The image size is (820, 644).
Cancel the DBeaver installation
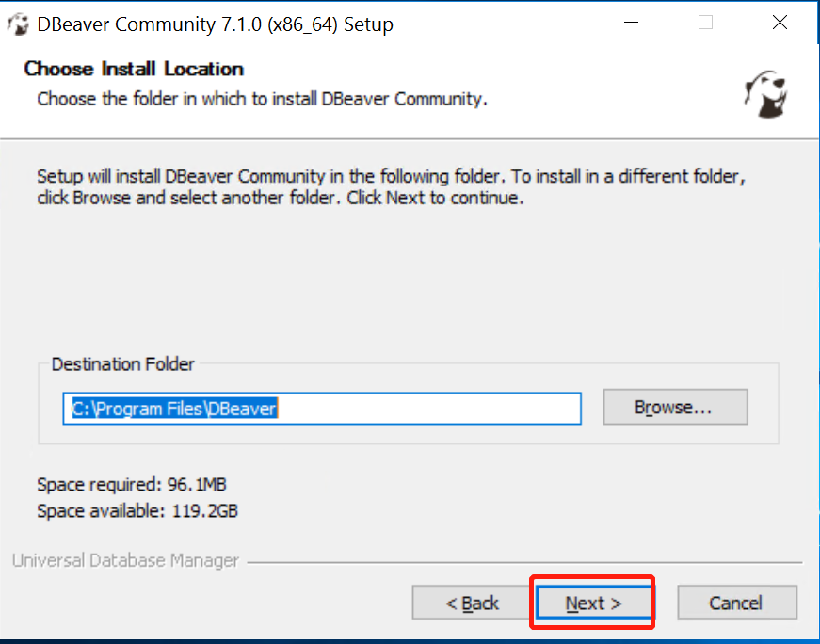pos(737,603)
